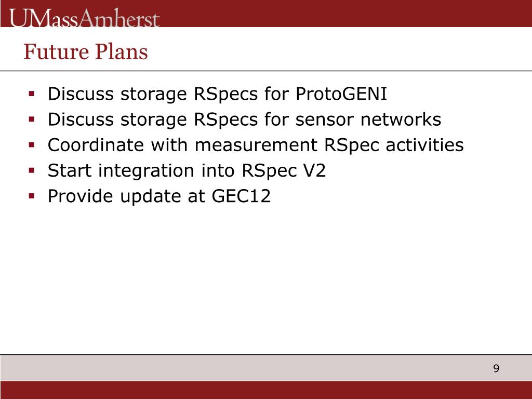
Task: Click Provide update at GEC12 text
Action: pyautogui.click(x=159, y=196)
